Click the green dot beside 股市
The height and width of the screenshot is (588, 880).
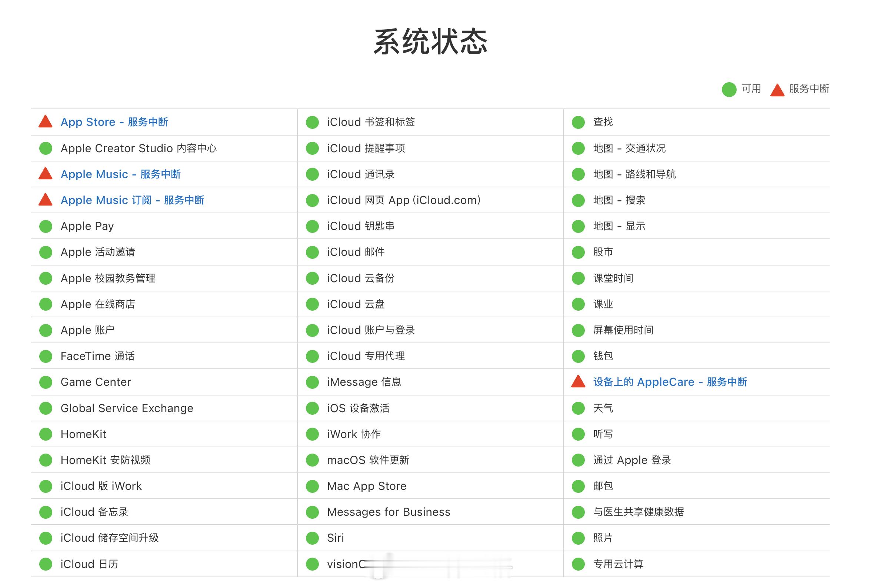tap(578, 252)
